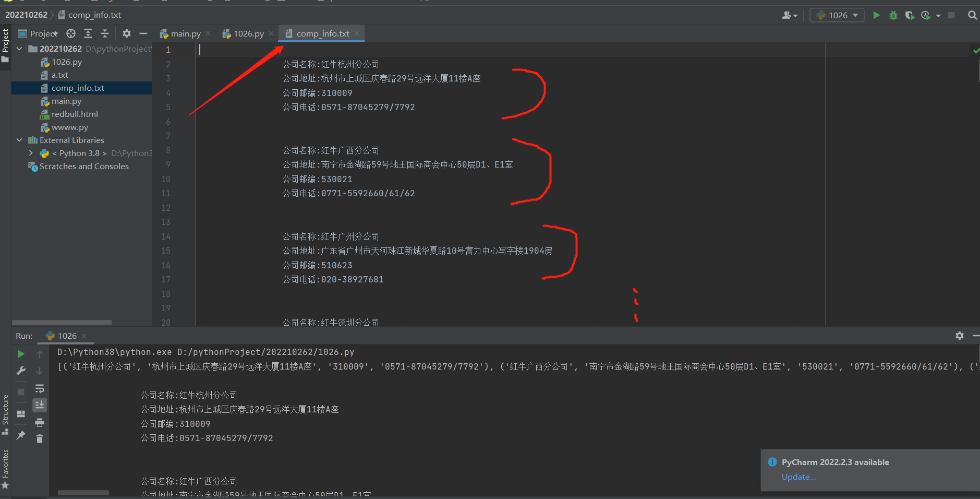Toggle soft-wrap in the console

click(x=40, y=388)
